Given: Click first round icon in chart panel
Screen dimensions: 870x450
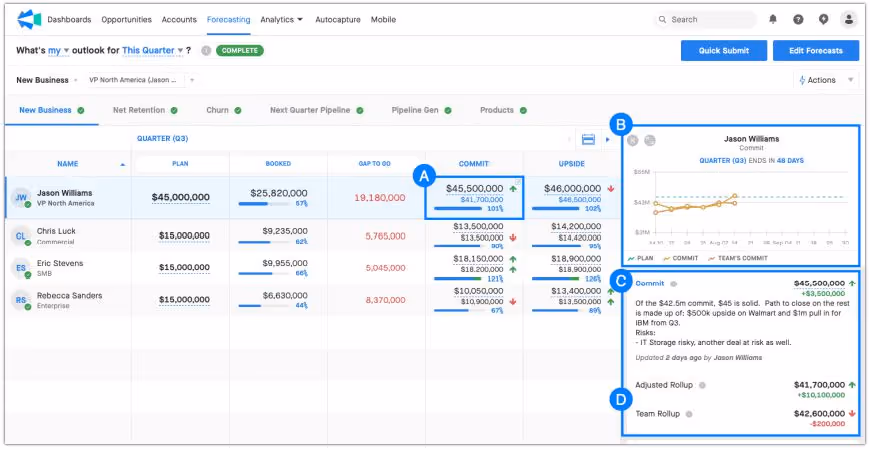Looking at the screenshot, I should point(633,140).
